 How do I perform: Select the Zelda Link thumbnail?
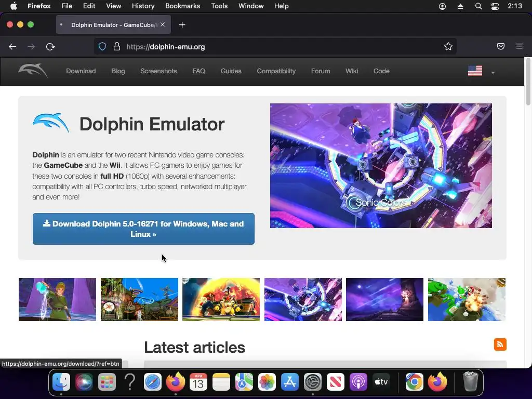pyautogui.click(x=57, y=299)
